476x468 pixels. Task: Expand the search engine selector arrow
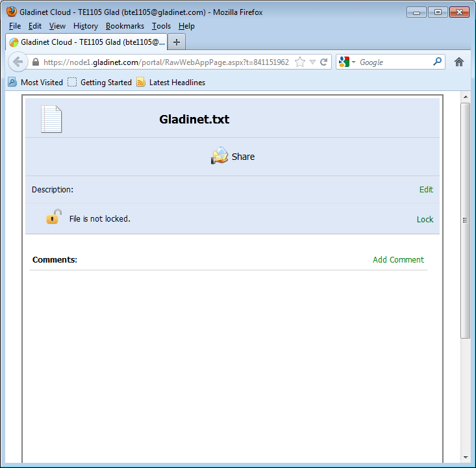(353, 62)
